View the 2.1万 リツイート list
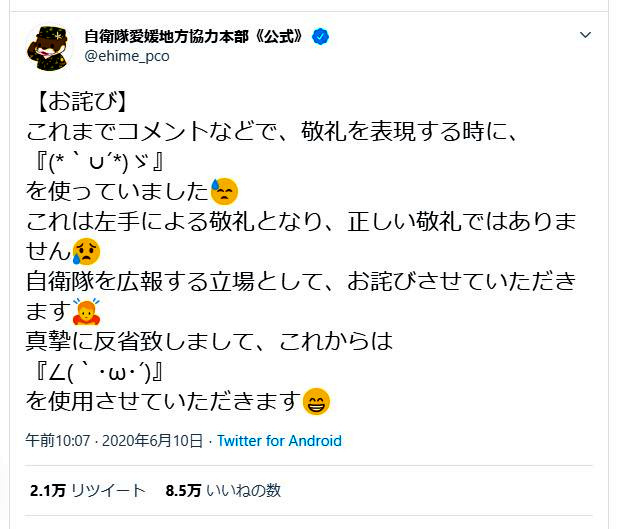 click(x=87, y=491)
